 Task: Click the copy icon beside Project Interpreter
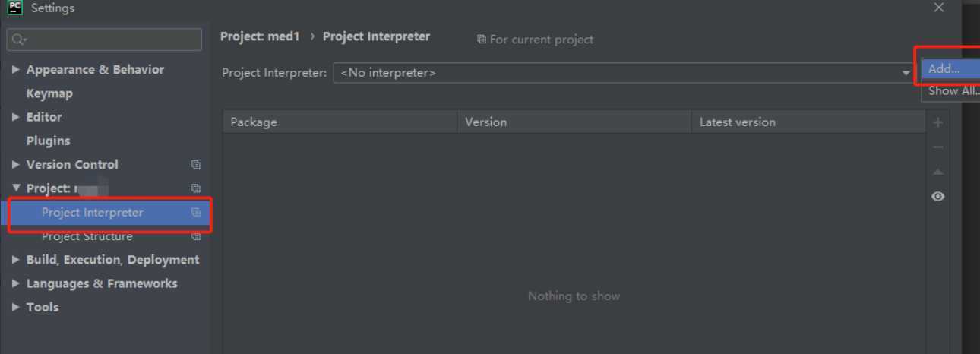[x=196, y=213]
